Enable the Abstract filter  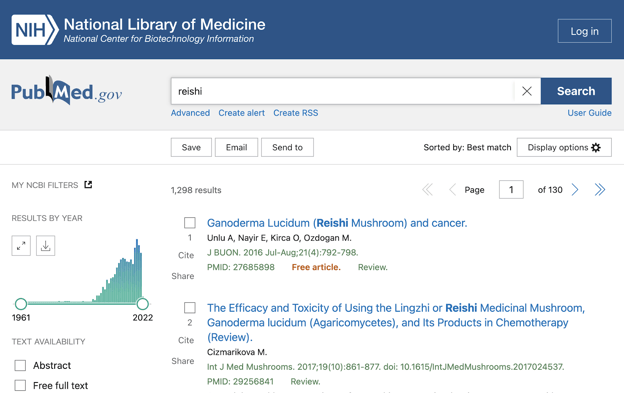pos(20,365)
